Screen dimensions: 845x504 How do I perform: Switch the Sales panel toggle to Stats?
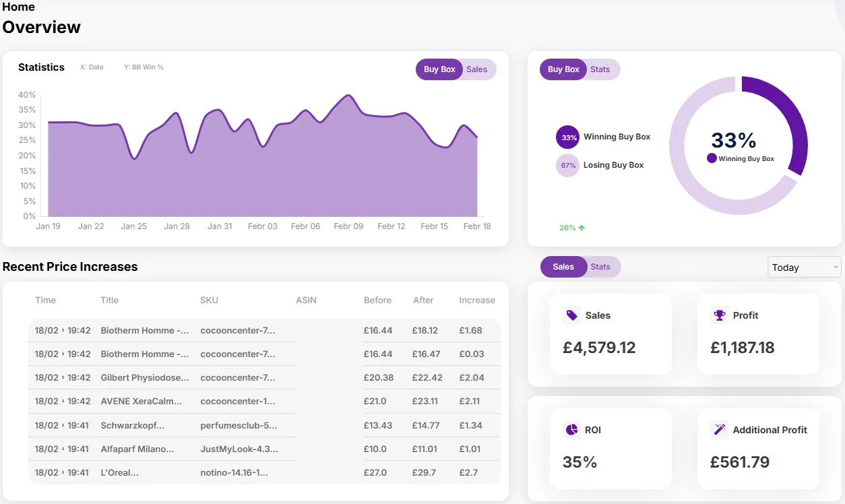coord(600,267)
